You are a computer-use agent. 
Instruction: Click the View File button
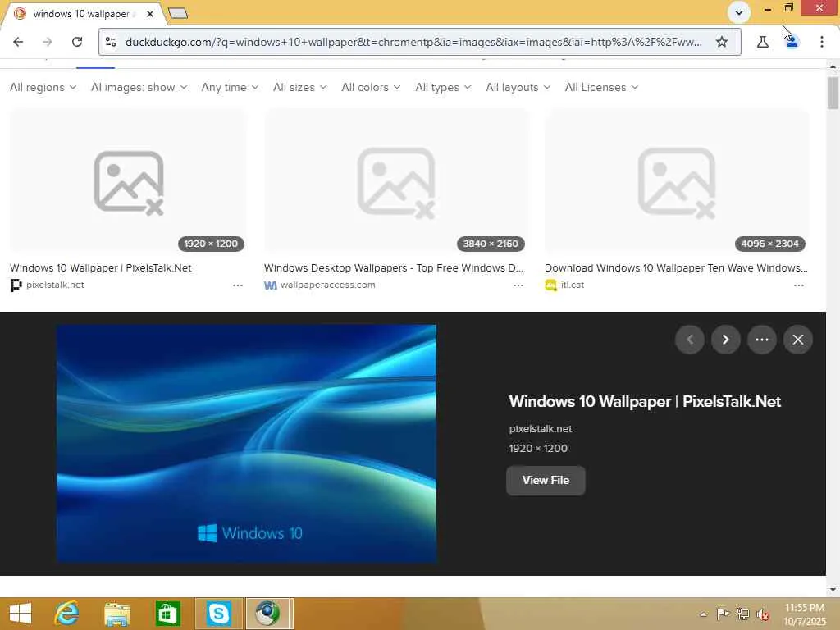click(546, 481)
